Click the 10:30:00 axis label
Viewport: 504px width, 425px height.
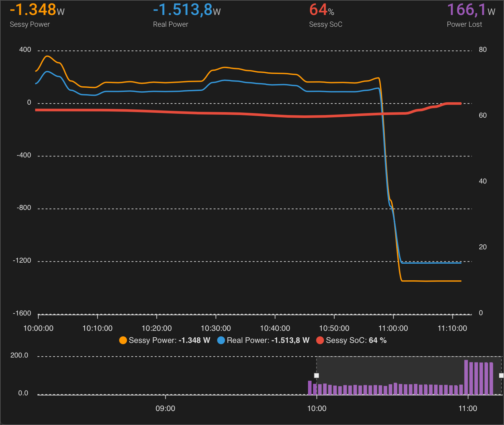216,328
